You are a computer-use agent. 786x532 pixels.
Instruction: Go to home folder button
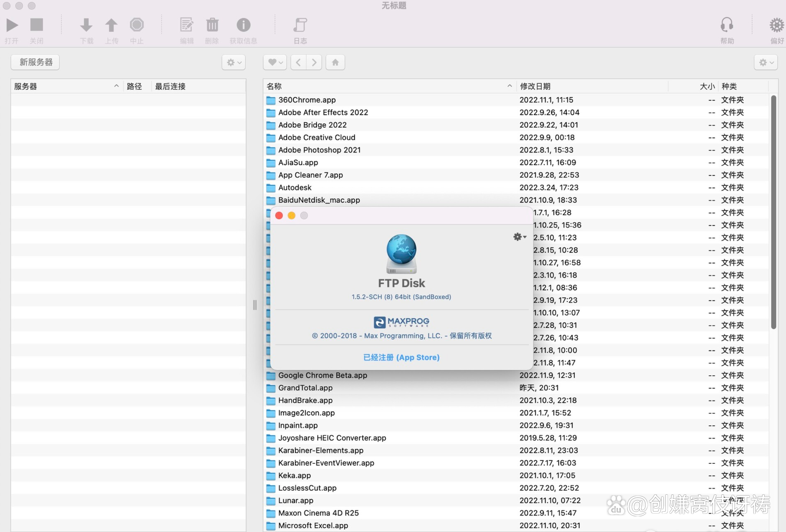[335, 62]
